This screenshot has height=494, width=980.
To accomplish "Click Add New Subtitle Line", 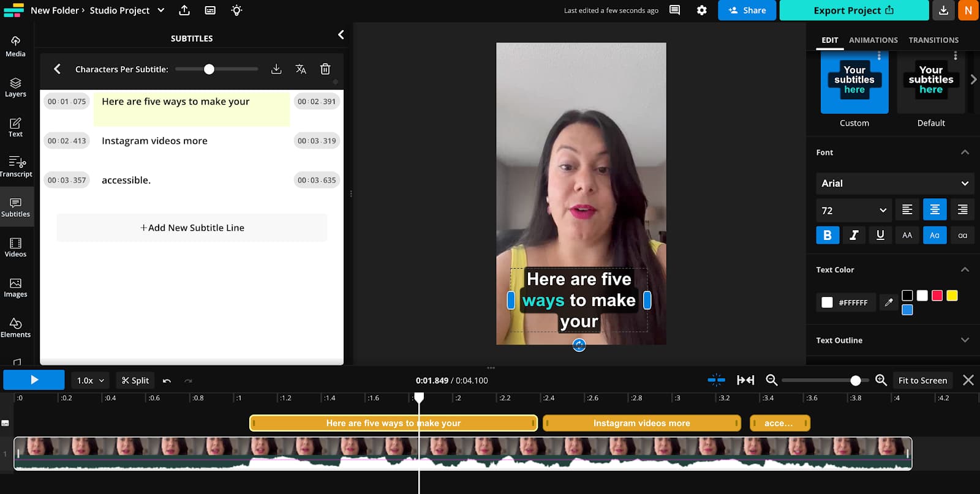I will (192, 228).
